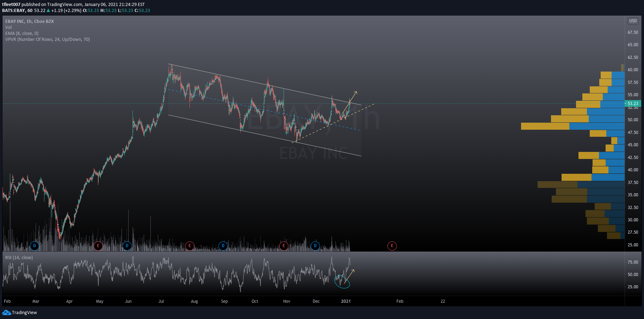644x319 pixels.
Task: Click the 60.00 price axis label
Action: tap(633, 70)
